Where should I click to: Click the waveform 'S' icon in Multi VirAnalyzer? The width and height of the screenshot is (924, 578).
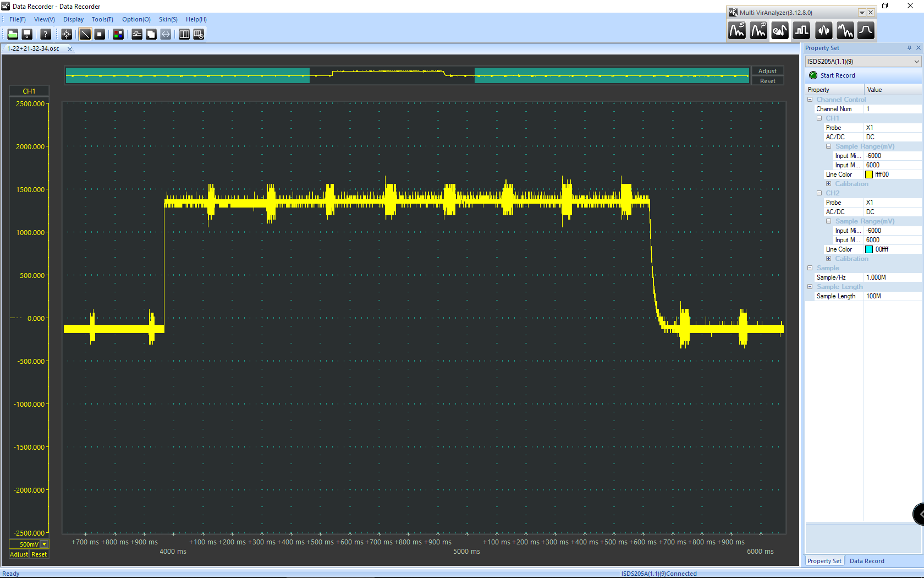[x=737, y=31]
